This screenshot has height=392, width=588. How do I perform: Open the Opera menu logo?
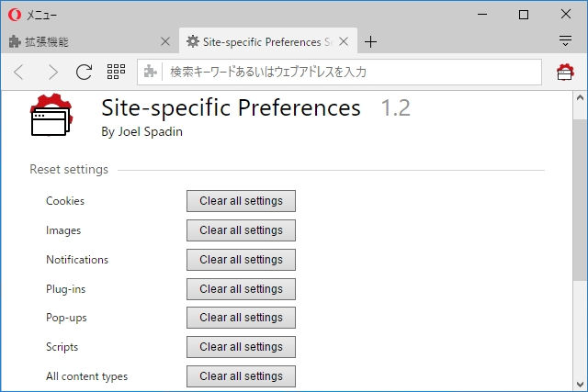click(15, 15)
